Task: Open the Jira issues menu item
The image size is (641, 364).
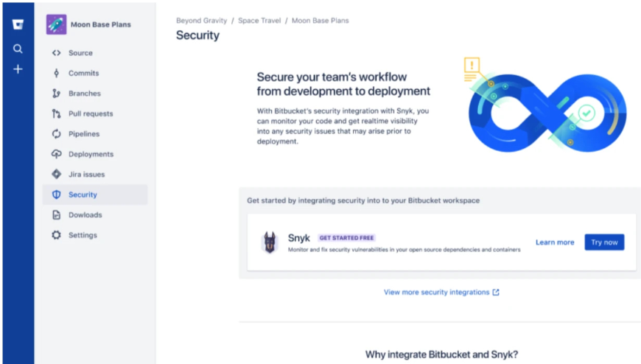Action: (86, 175)
